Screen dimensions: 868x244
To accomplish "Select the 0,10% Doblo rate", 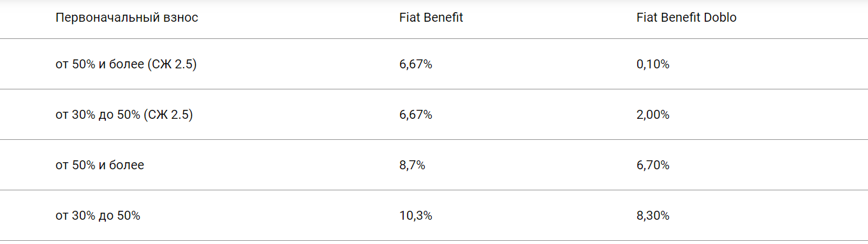I will click(653, 64).
